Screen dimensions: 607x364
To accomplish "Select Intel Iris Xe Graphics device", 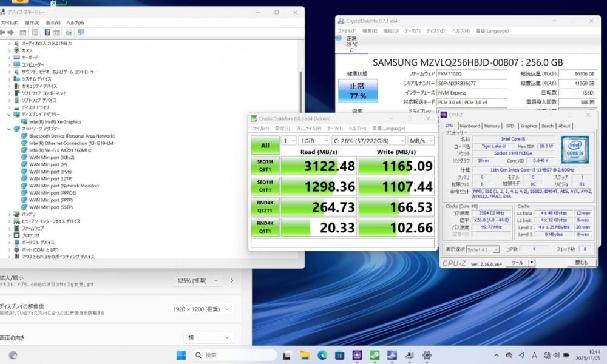I will [55, 121].
